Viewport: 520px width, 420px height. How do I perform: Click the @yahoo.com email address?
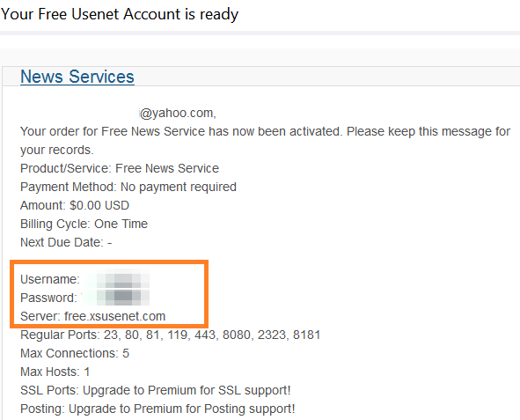(x=178, y=113)
